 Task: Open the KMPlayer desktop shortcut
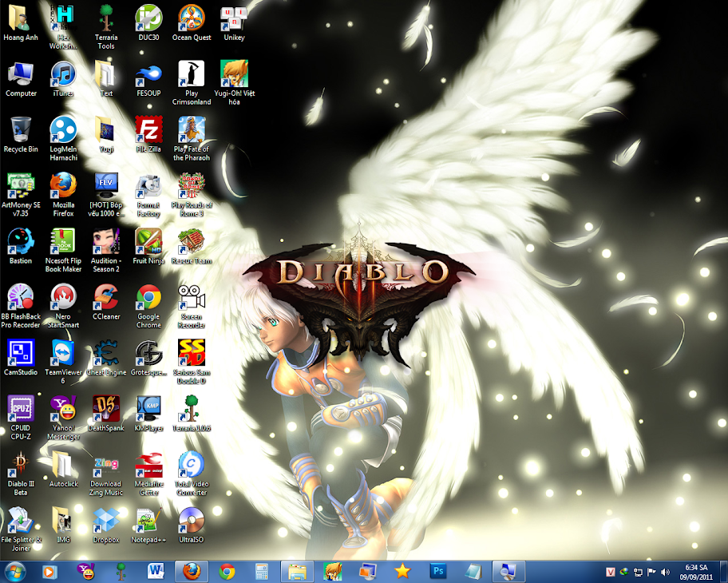148,414
